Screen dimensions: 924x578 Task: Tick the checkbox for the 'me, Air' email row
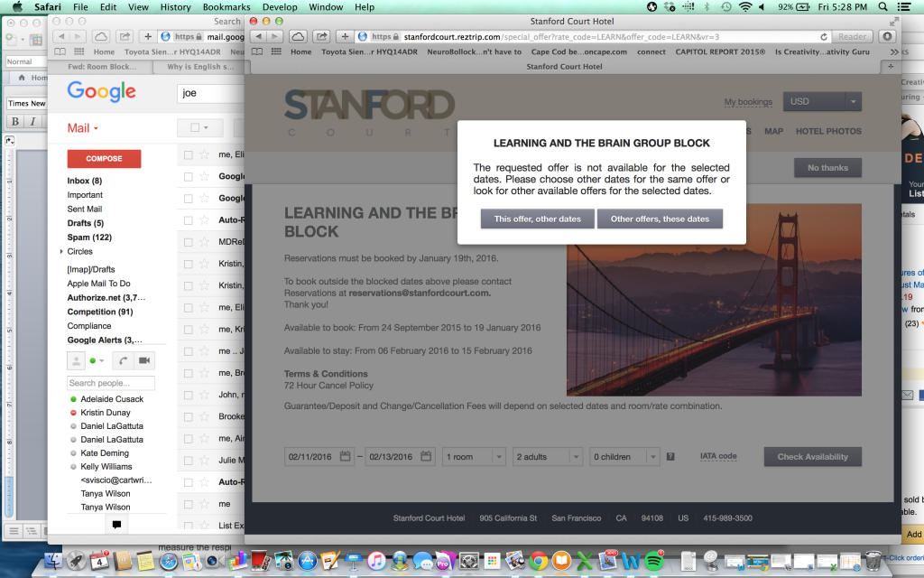188,439
